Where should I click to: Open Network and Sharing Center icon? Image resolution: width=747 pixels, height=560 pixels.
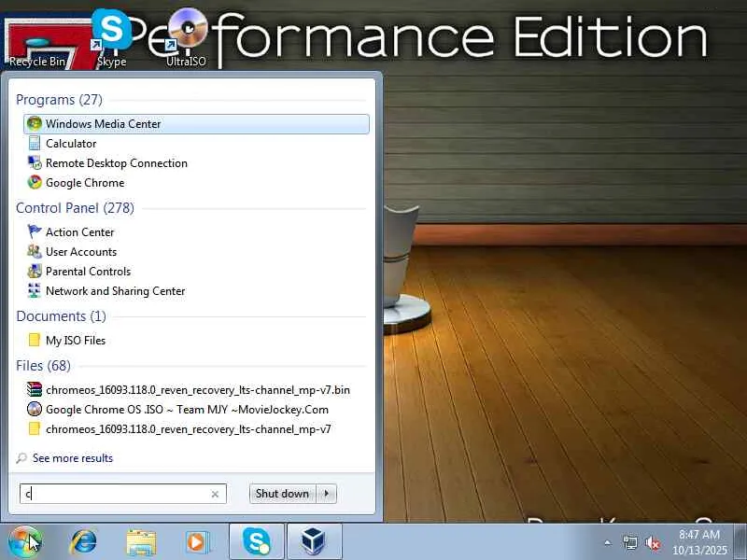click(x=35, y=290)
